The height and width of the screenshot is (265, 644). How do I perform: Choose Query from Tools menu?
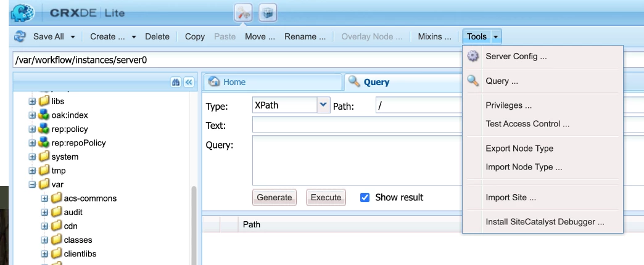pyautogui.click(x=543, y=81)
